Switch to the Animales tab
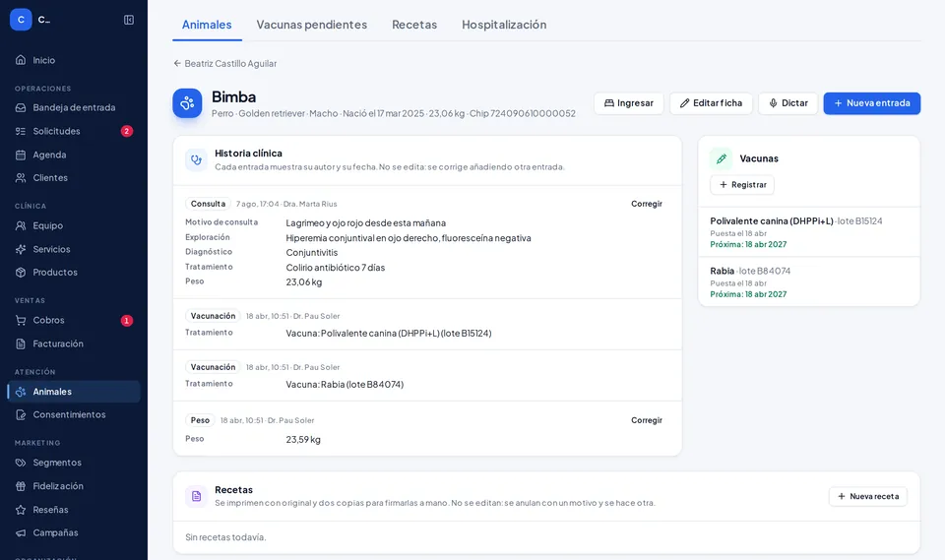This screenshot has height=560, width=945. 207,25
